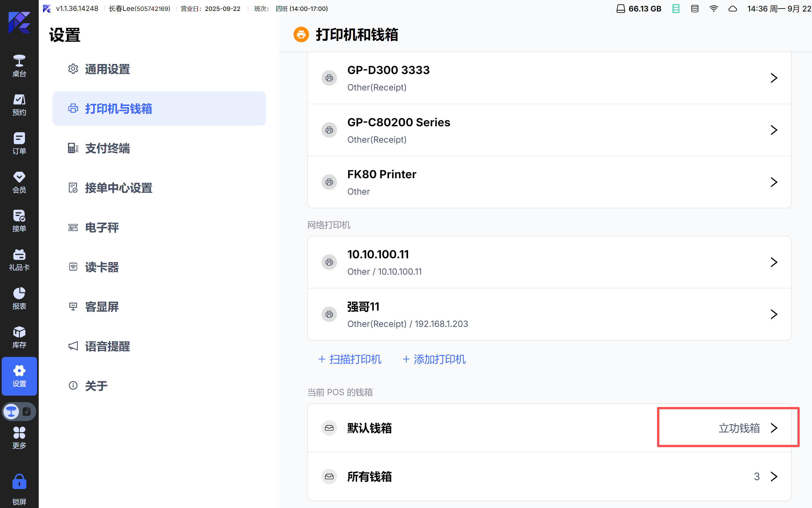Screen dimensions: 812x508
Task: Click the green server status icon
Action: (676, 9)
